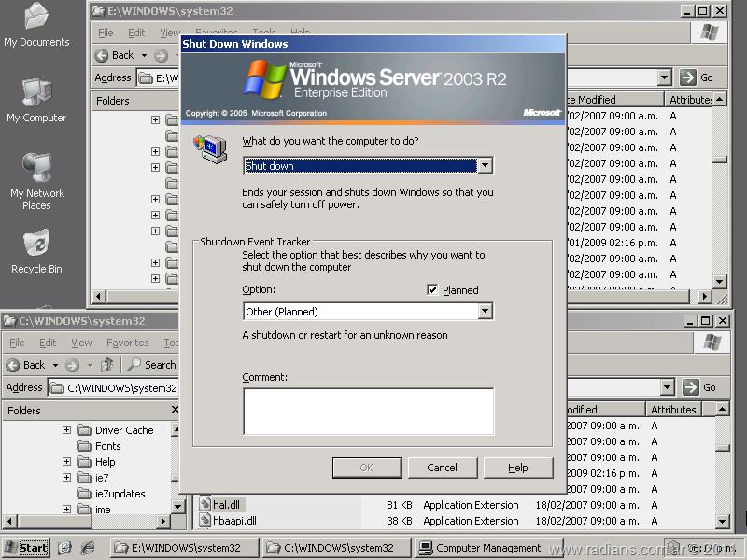Open the 'Shut down' action dropdown

click(x=485, y=166)
